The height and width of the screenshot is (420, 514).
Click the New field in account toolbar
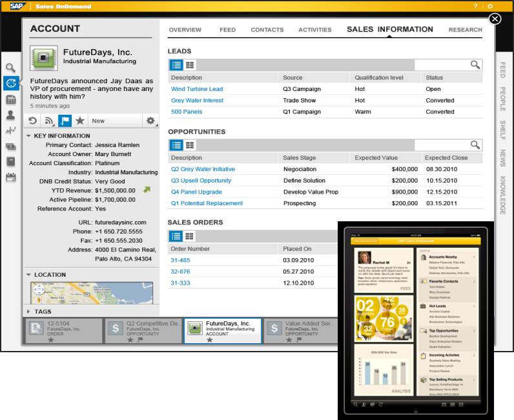[x=115, y=121]
